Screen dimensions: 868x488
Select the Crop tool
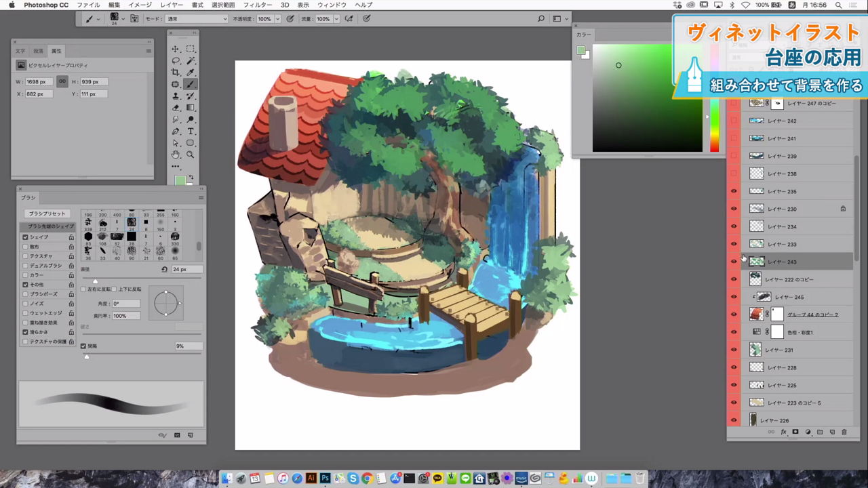[x=176, y=73]
